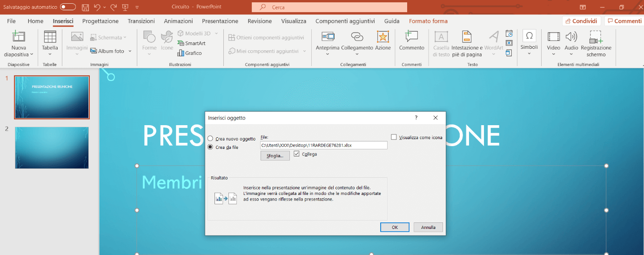Start presentation from beginning icon in title bar

point(125,7)
